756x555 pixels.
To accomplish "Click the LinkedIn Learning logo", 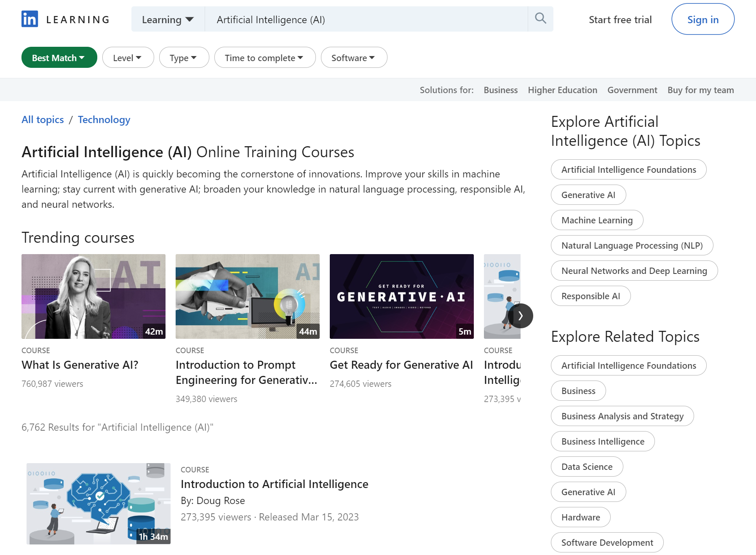I will coord(66,19).
